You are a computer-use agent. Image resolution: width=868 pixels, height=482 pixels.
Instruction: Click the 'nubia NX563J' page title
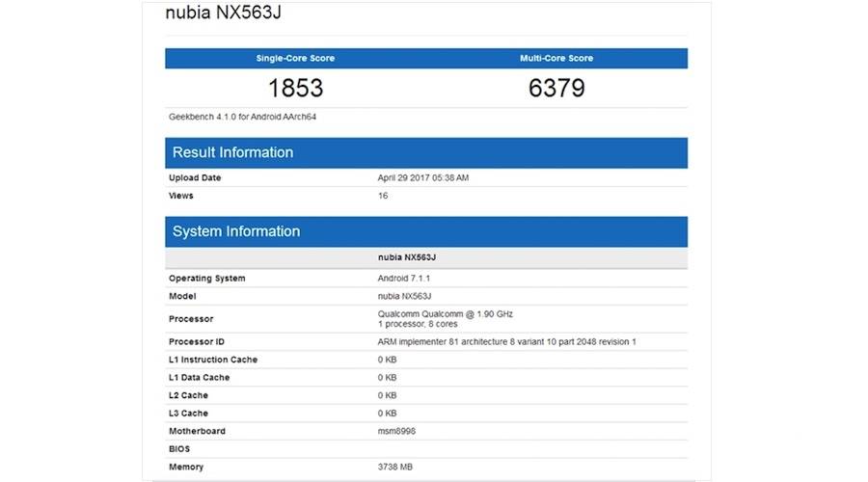(x=223, y=13)
